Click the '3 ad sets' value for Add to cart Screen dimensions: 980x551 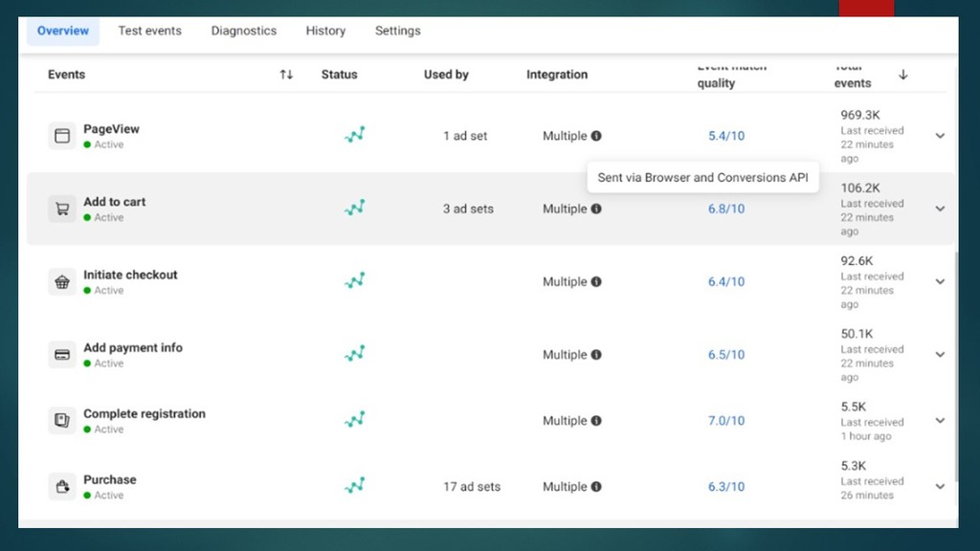(x=468, y=209)
